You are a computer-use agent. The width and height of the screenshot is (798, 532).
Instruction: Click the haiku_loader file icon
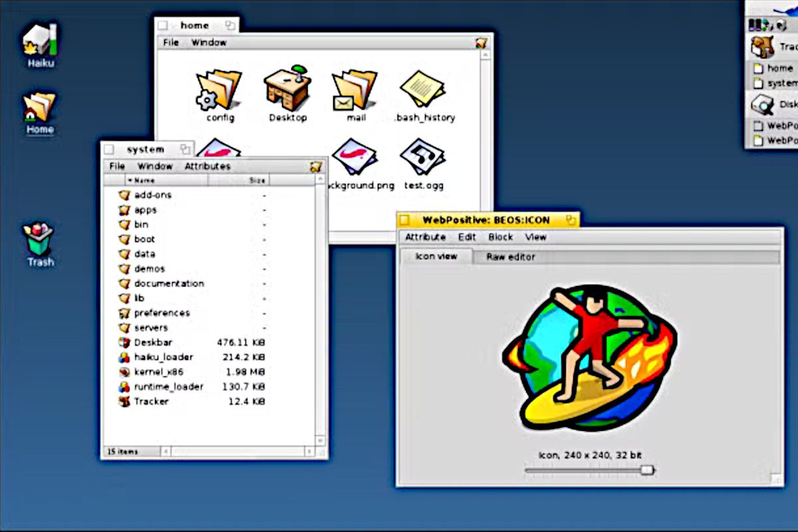tap(124, 357)
